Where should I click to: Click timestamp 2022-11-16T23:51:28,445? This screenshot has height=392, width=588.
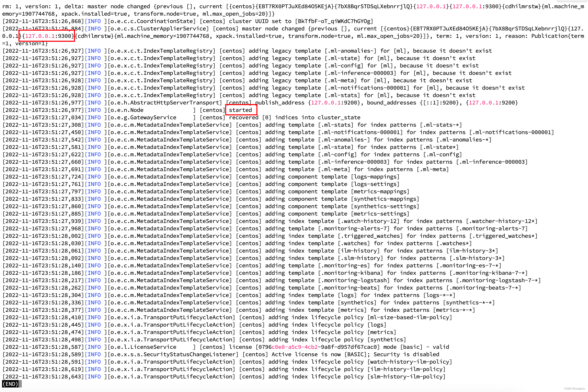[x=43, y=325]
